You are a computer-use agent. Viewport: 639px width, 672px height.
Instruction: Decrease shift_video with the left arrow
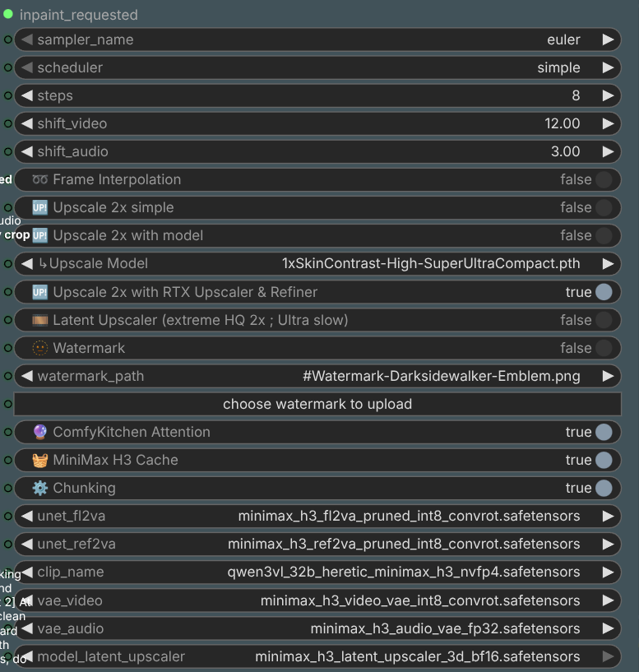[27, 124]
